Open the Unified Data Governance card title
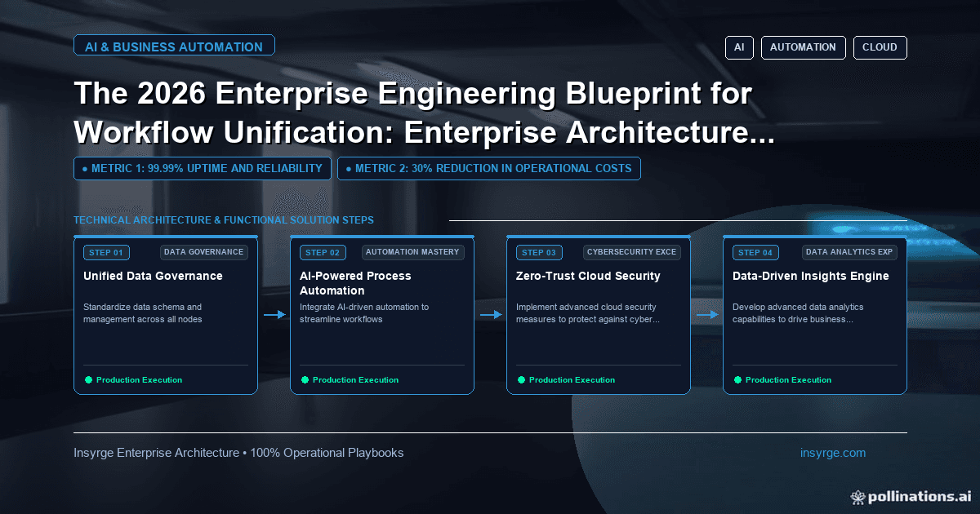The image size is (980, 514). [x=153, y=276]
